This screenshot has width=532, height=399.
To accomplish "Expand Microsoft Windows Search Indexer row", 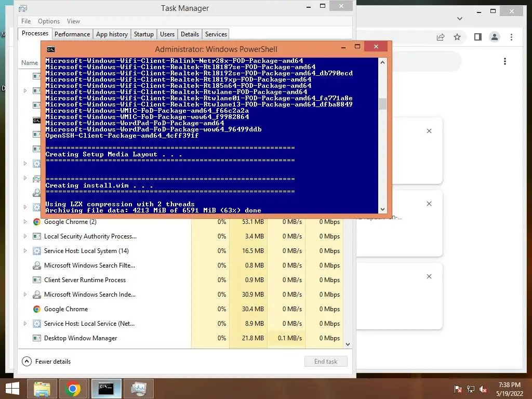I will (x=25, y=295).
